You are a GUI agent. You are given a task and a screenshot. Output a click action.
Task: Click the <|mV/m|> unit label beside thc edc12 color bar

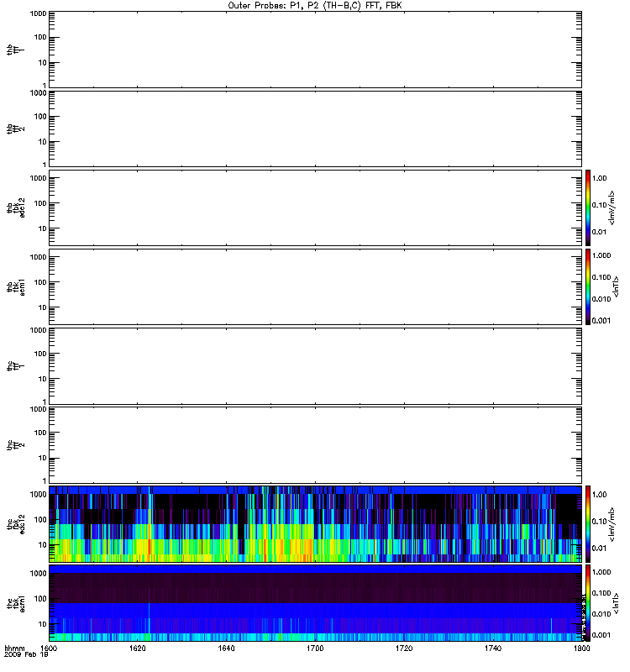click(x=612, y=524)
